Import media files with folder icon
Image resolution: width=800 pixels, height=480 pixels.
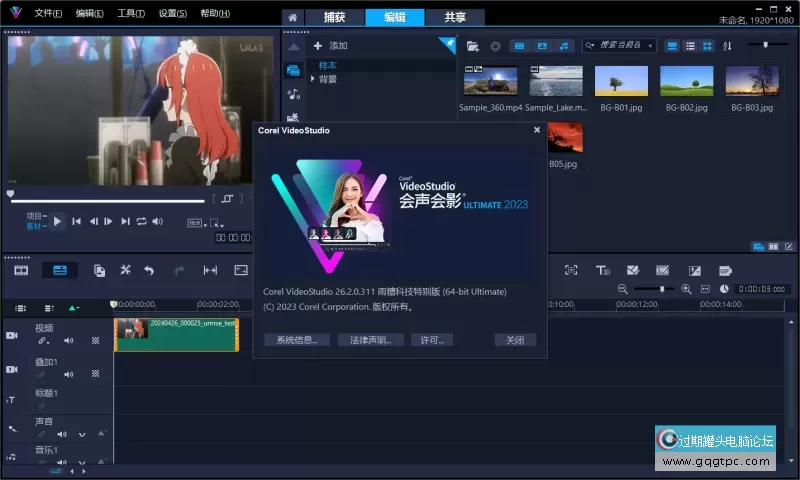tap(473, 46)
